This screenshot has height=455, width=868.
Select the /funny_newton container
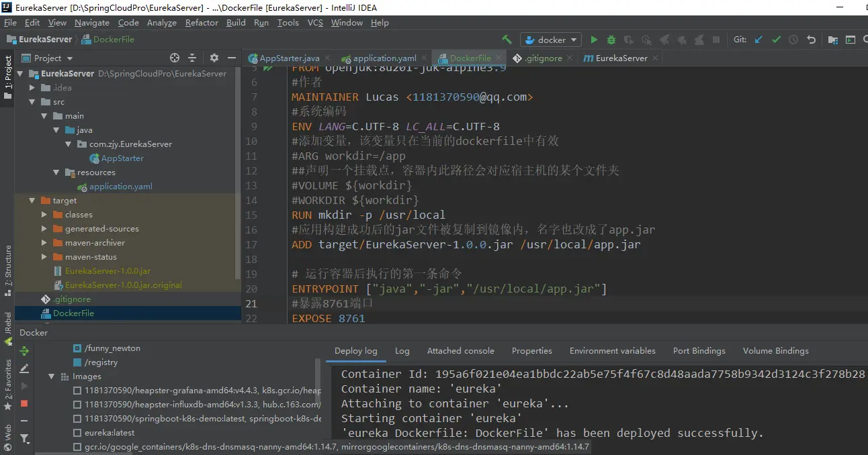[x=112, y=348]
